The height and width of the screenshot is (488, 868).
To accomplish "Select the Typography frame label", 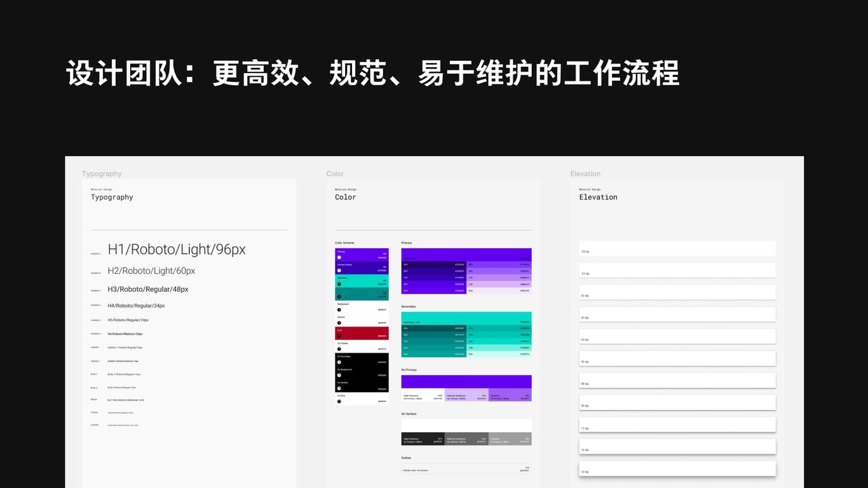I will tap(102, 173).
